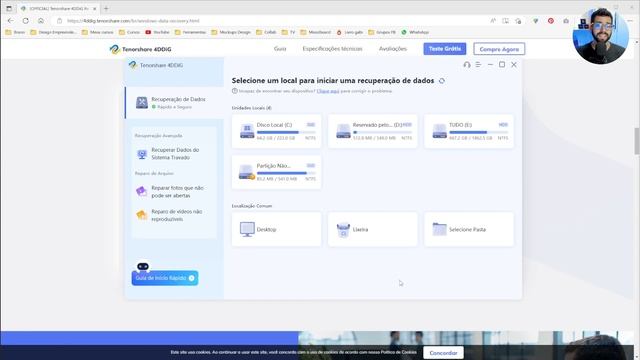Click the Desktop monitor icon
This screenshot has width=640, height=360.
tap(247, 229)
